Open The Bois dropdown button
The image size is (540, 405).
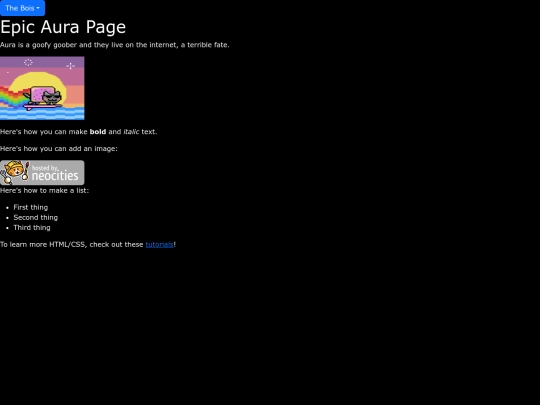pyautogui.click(x=22, y=8)
